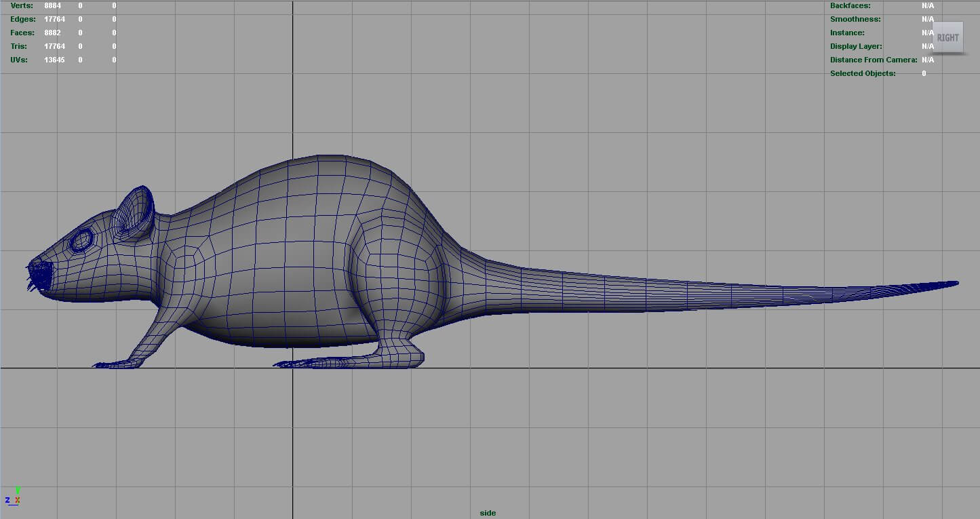
Task: Click the RIGHT face of the ViewCube
Action: (x=947, y=37)
